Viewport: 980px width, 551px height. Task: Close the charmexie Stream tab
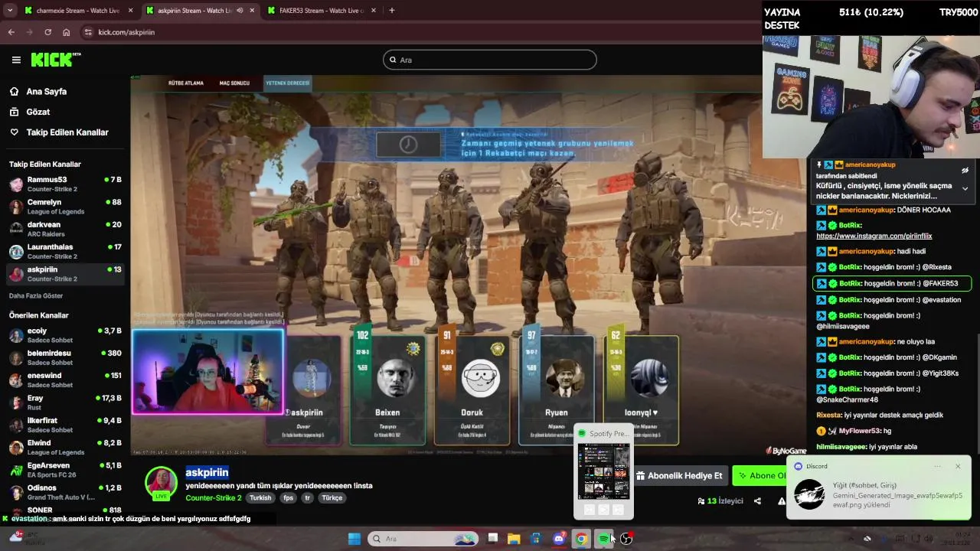coord(130,11)
